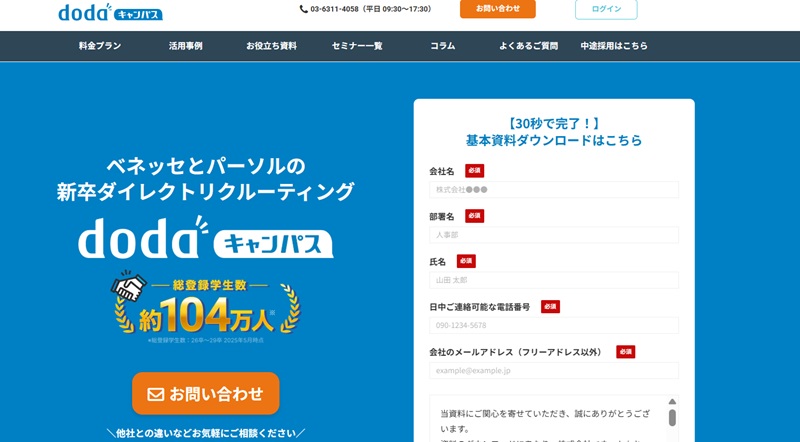
Task: Click the 約104万人 badge text
Action: [x=207, y=316]
